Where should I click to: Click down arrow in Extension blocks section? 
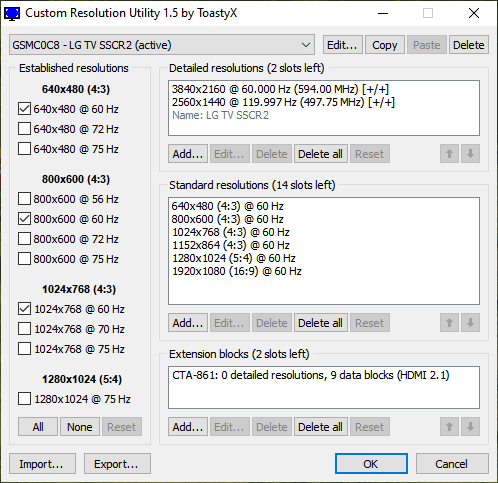pyautogui.click(x=470, y=427)
